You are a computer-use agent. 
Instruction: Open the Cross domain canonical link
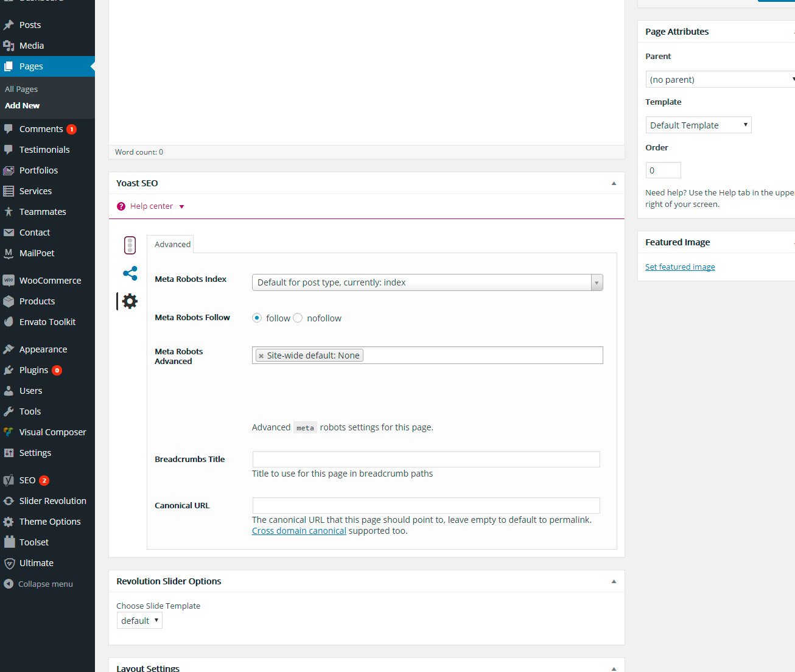coord(299,531)
